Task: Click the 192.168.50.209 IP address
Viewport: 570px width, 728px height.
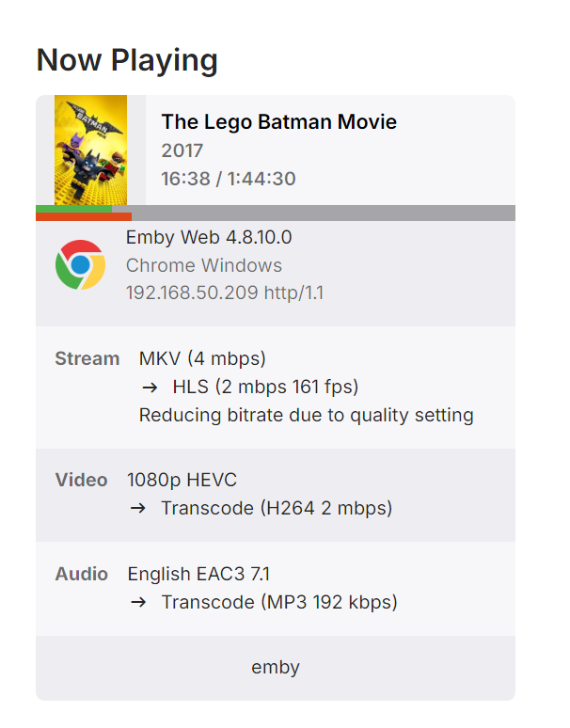Action: [x=192, y=293]
